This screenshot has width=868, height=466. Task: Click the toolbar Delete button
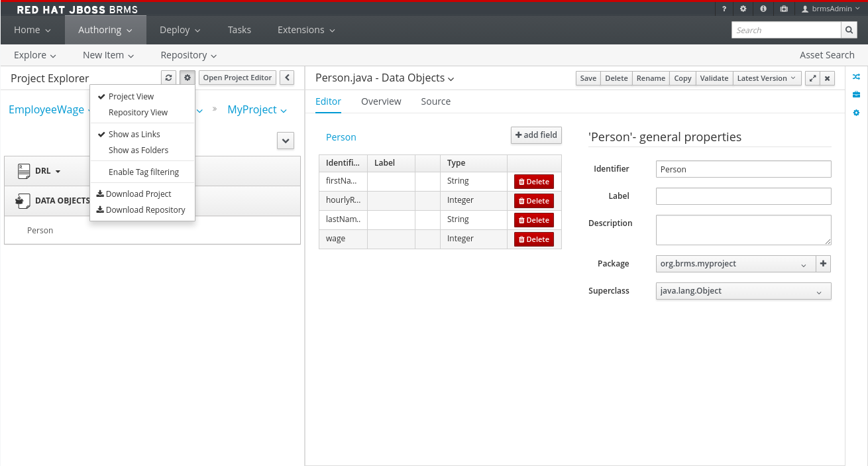(x=616, y=78)
